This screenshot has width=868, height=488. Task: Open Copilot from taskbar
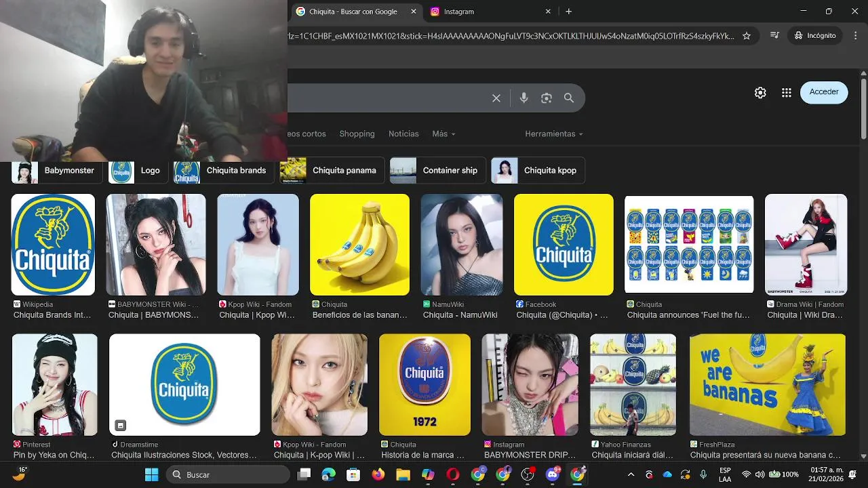[x=428, y=474]
